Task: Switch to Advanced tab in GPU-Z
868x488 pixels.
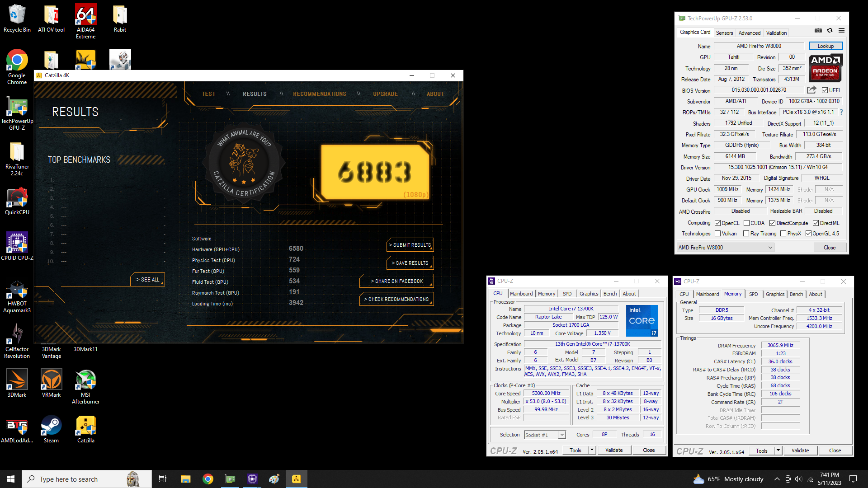Action: click(x=749, y=33)
